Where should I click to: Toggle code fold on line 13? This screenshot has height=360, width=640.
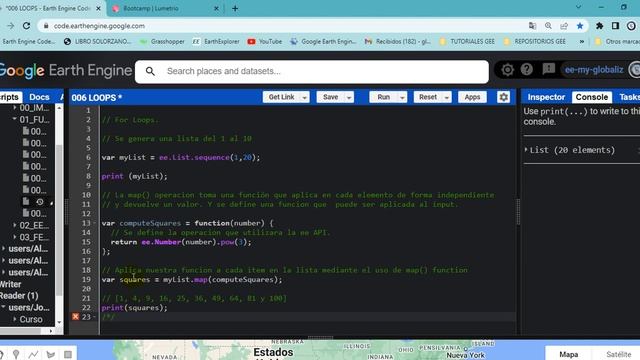tap(95, 223)
